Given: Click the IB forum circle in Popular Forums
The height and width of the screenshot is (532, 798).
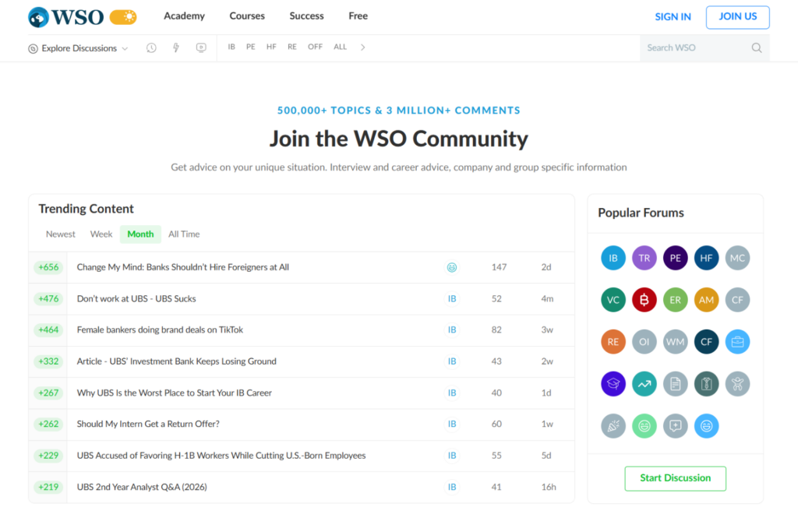Looking at the screenshot, I should (613, 258).
